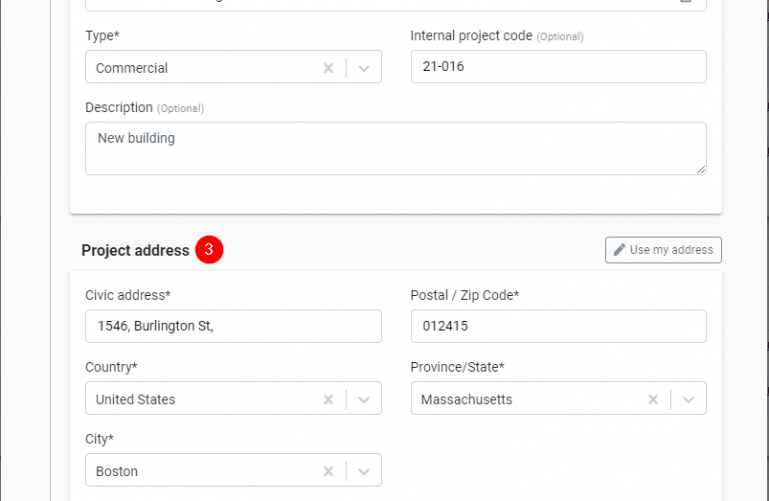769x501 pixels.
Task: Select the Commercial value in Type box
Action: pyautogui.click(x=131, y=68)
